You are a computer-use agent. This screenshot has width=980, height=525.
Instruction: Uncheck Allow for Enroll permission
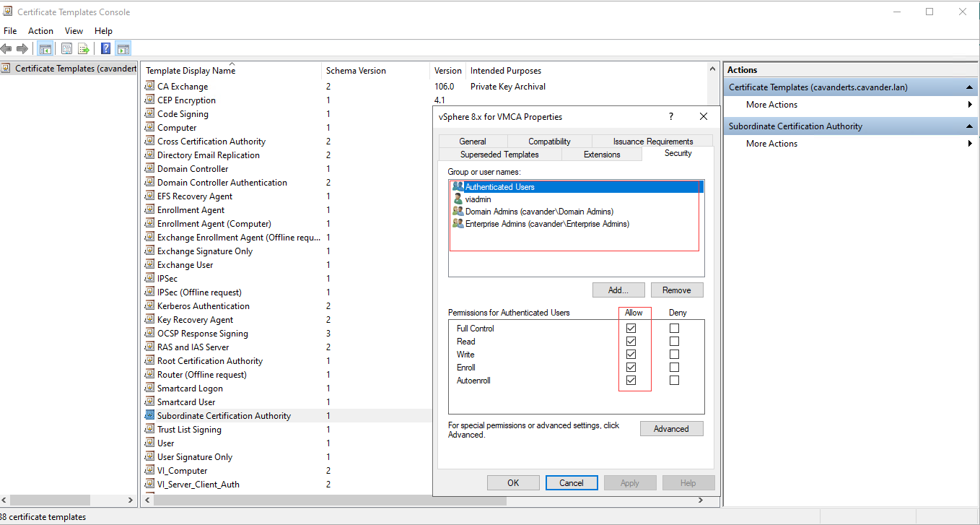pyautogui.click(x=631, y=368)
